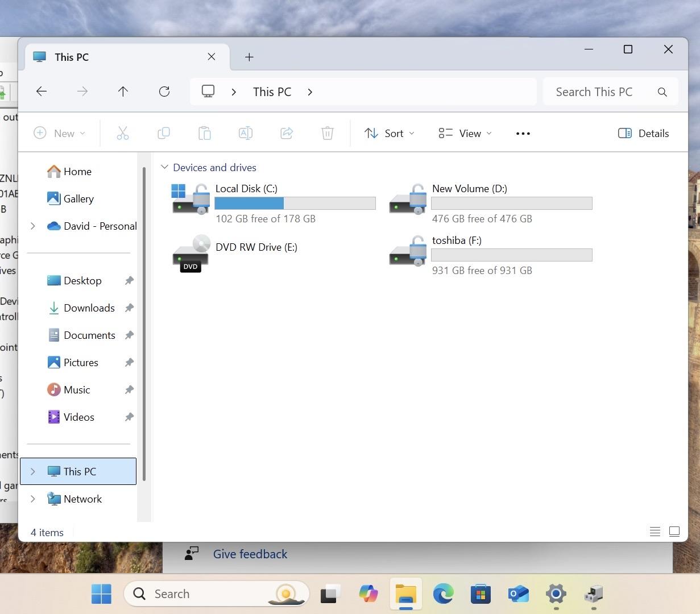Click the '4 items' status text
Image resolution: width=700 pixels, height=614 pixels.
click(47, 532)
